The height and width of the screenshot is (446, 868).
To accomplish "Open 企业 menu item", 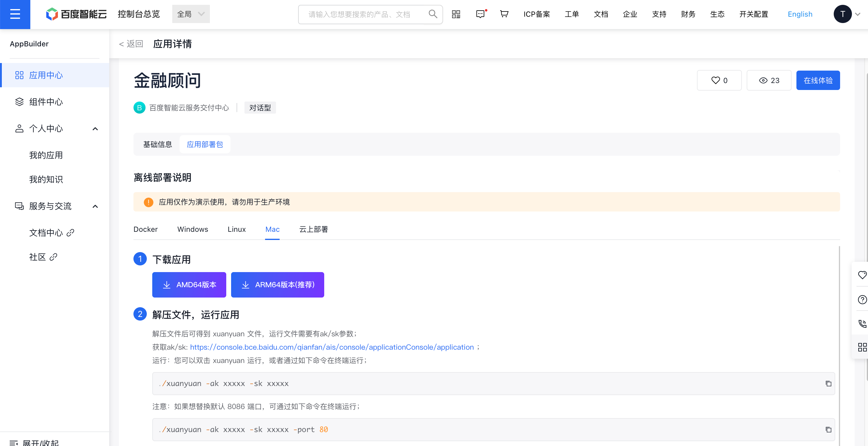I will 630,14.
